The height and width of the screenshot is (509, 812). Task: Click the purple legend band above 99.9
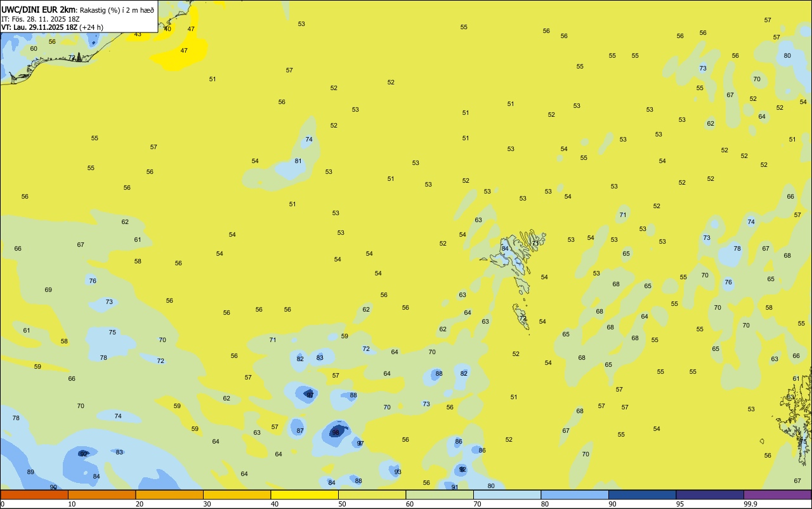coord(777,494)
